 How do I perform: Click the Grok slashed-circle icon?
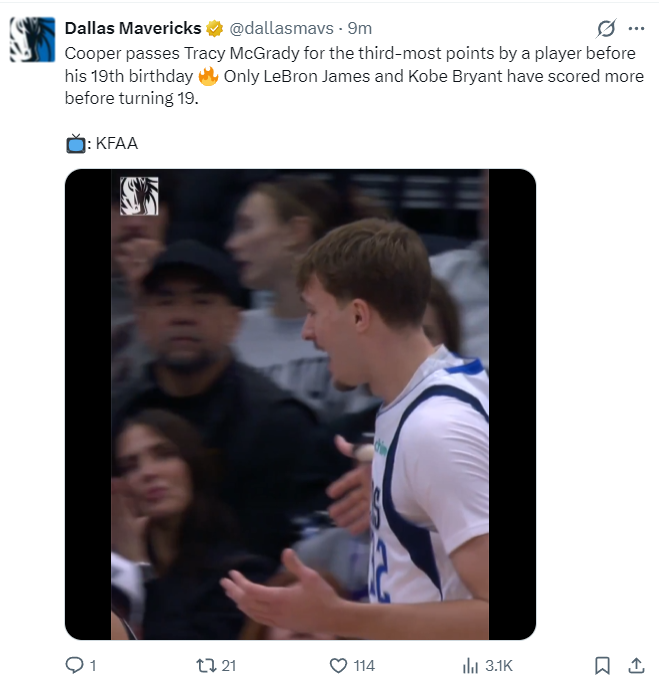pyautogui.click(x=605, y=29)
